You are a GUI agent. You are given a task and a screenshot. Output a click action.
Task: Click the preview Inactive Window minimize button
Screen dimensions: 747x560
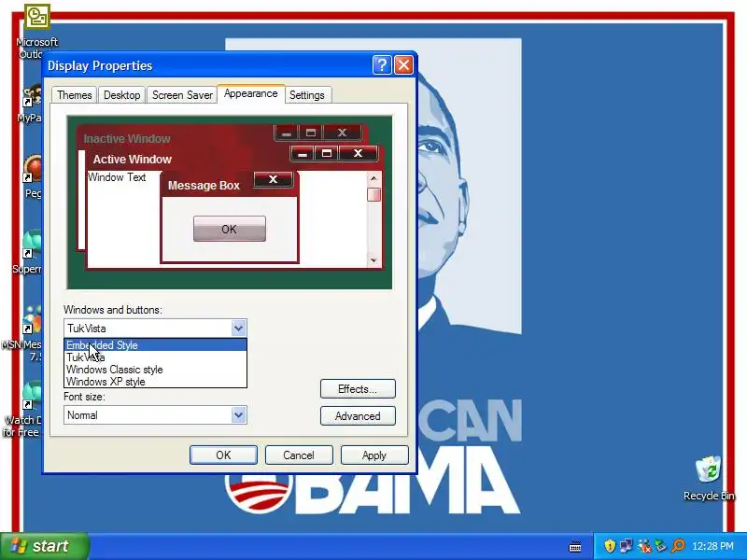pyautogui.click(x=287, y=133)
